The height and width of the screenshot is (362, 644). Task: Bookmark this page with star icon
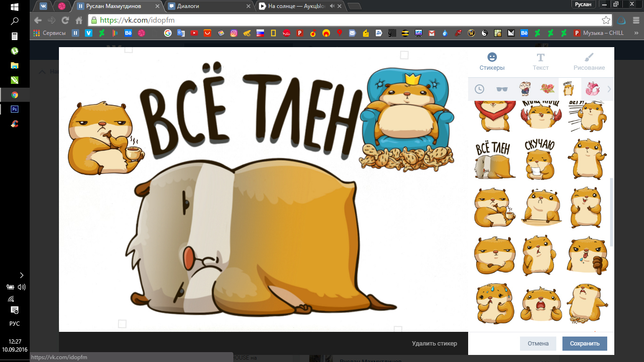tap(606, 20)
